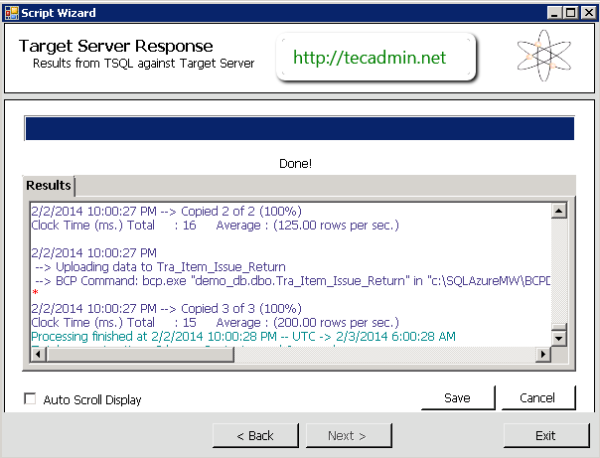This screenshot has width=600, height=458.
Task: Exit the wizard with Exit button
Action: 545,436
